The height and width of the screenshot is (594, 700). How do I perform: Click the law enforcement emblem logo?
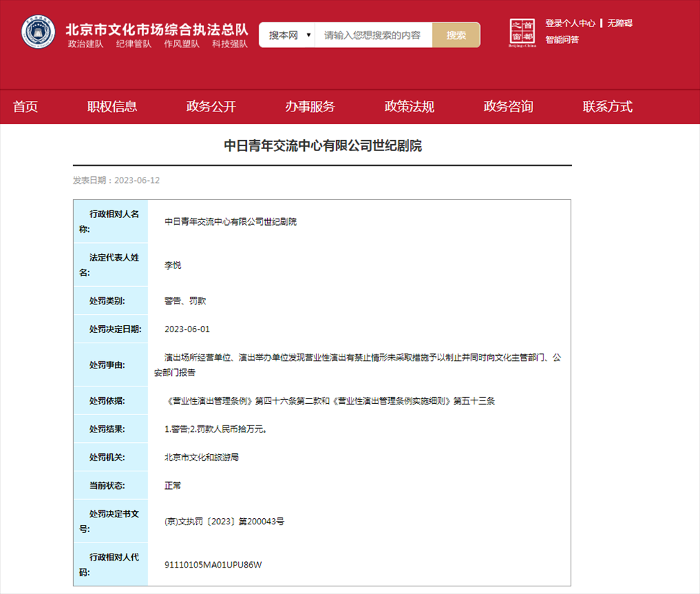click(38, 32)
